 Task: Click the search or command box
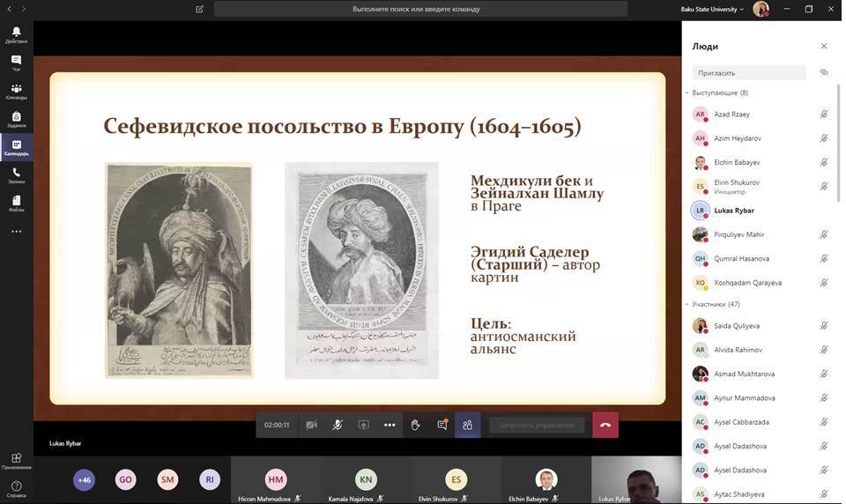coord(421,9)
